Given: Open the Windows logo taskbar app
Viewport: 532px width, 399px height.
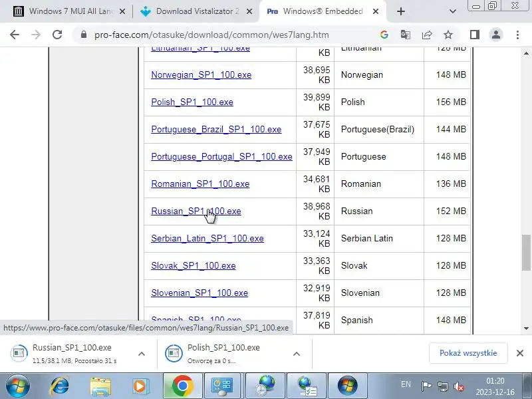Looking at the screenshot, I should pos(347,386).
